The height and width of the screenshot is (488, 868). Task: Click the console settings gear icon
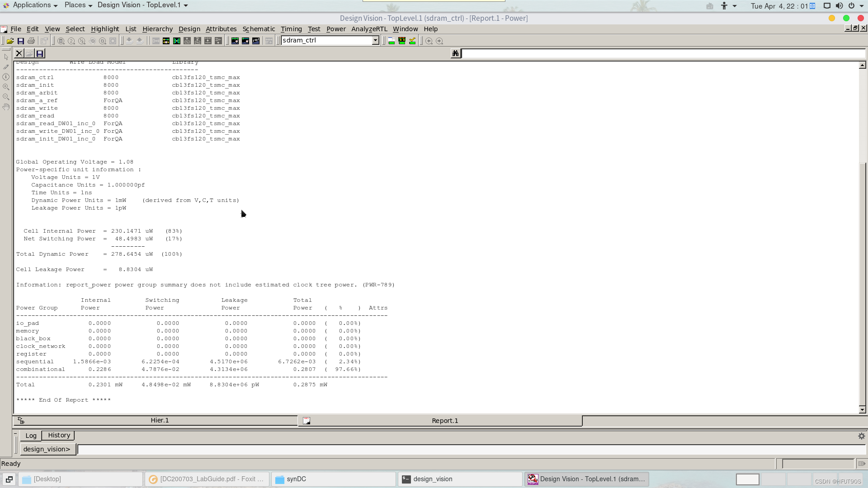pos(861,436)
